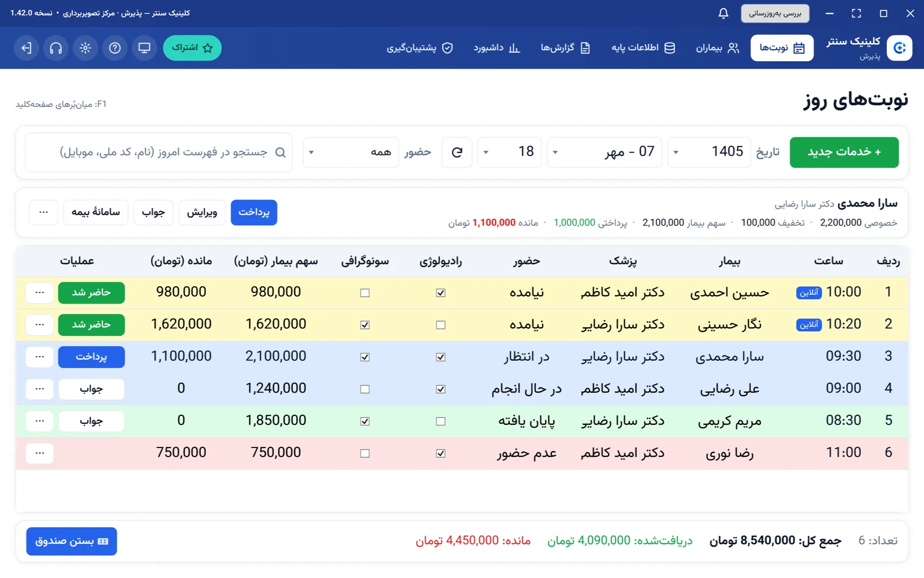
Task: Click بررسی به‌روزرسانی button in title bar
Action: (x=775, y=13)
